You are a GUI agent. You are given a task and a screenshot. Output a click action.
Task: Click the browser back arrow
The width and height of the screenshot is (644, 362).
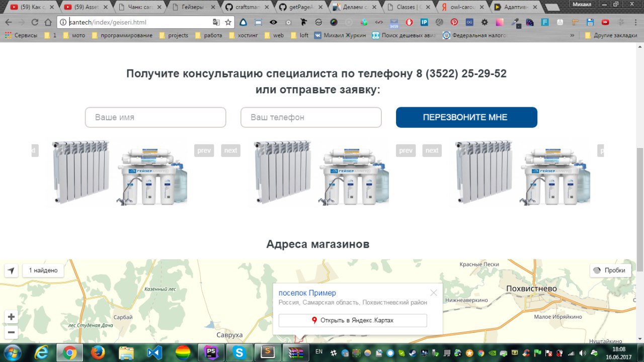9,22
